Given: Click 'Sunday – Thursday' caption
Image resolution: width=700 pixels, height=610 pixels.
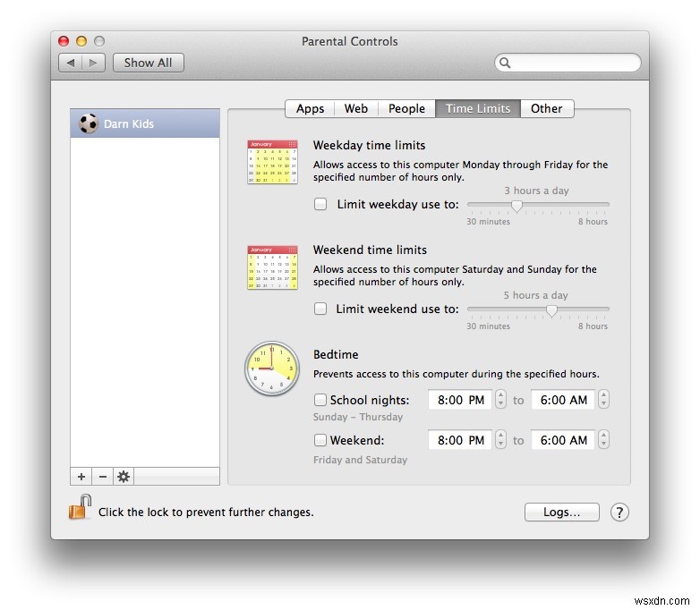Looking at the screenshot, I should (358, 417).
